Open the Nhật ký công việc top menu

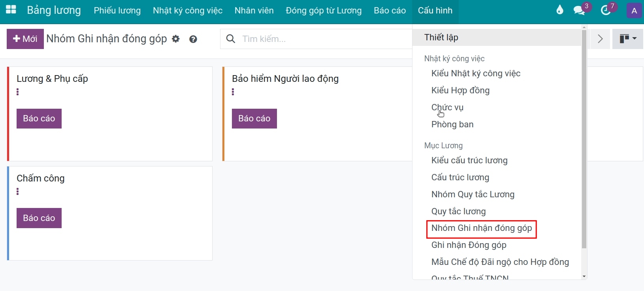[x=188, y=11]
